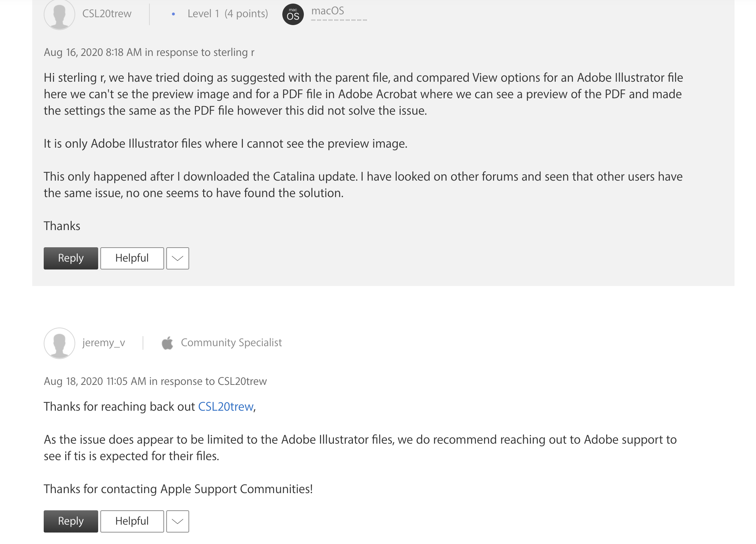This screenshot has width=756, height=544.
Task: Click the user avatar icon for CSL20trew
Action: point(59,13)
